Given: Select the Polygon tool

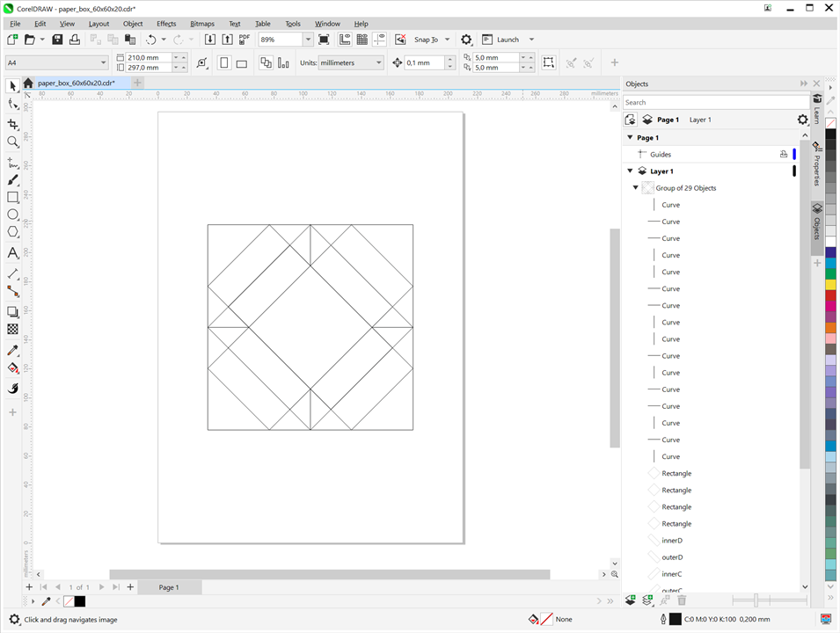Looking at the screenshot, I should coord(12,232).
